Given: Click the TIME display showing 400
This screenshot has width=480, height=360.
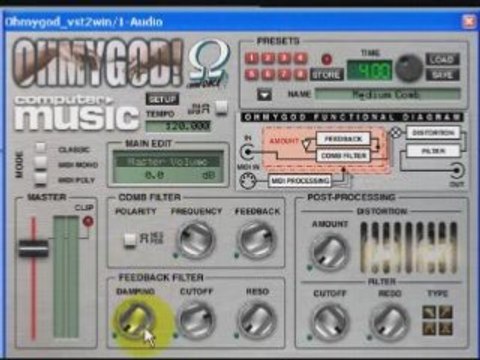Looking at the screenshot, I should click(369, 70).
